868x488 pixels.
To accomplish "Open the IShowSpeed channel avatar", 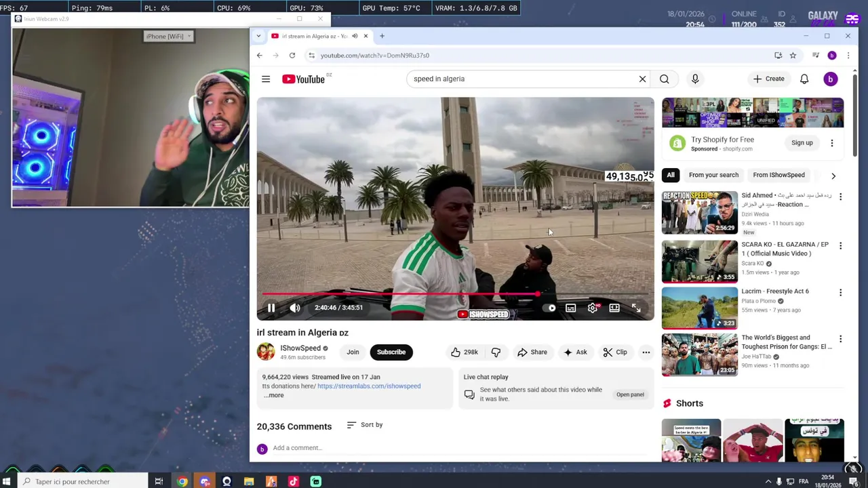I will coord(266,352).
